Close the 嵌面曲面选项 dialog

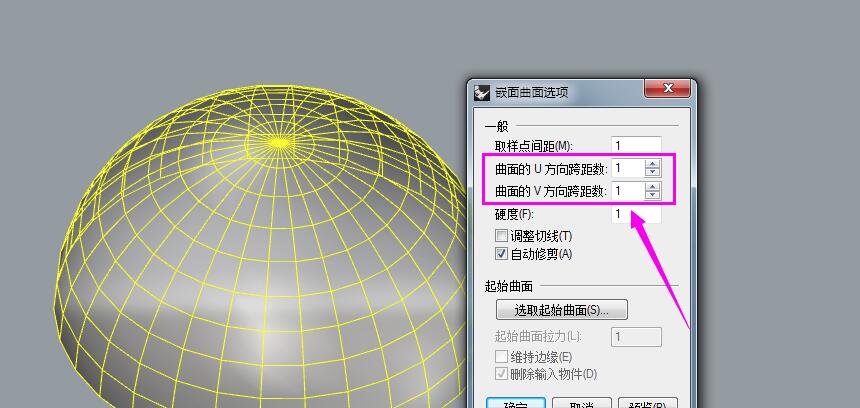coord(667,88)
